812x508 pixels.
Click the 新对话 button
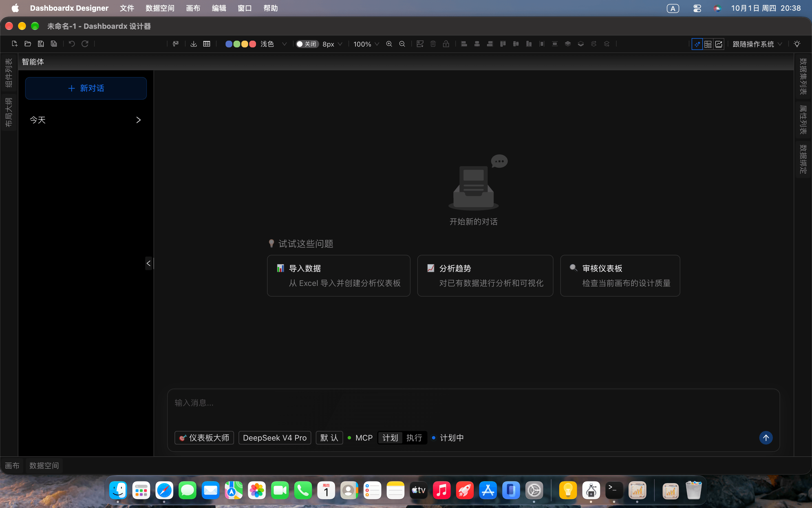86,88
